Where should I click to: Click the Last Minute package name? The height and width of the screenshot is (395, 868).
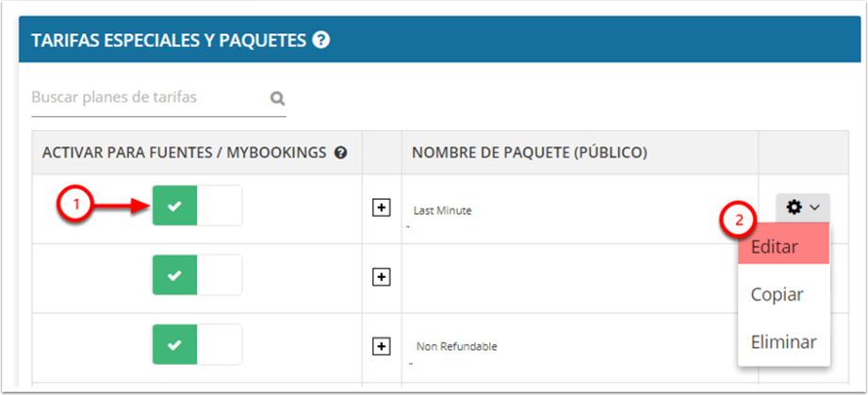[442, 210]
